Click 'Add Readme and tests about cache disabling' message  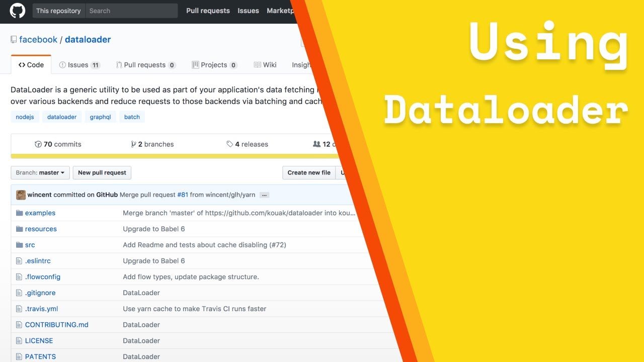point(204,245)
